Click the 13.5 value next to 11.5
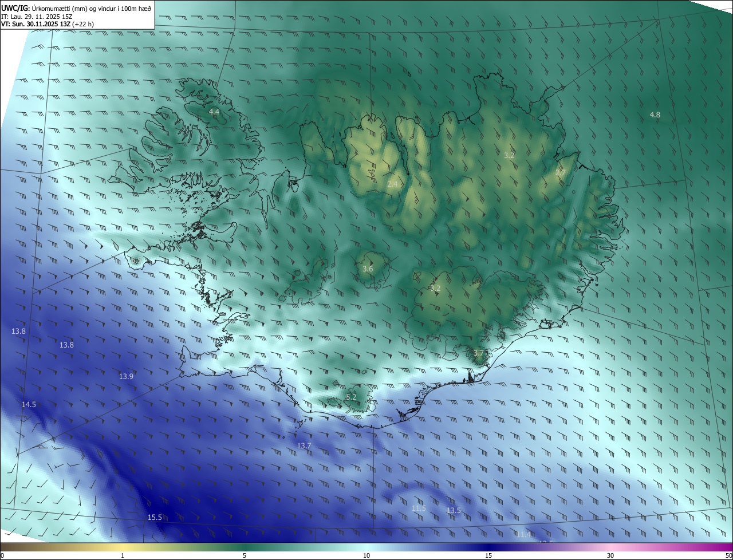Screen dimensions: 733x560 pos(454,511)
